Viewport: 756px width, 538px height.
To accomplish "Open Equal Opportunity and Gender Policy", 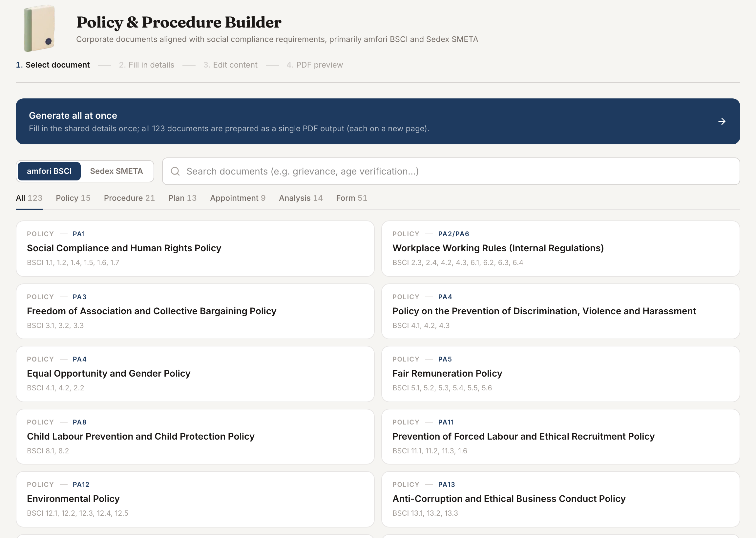I will 195,374.
